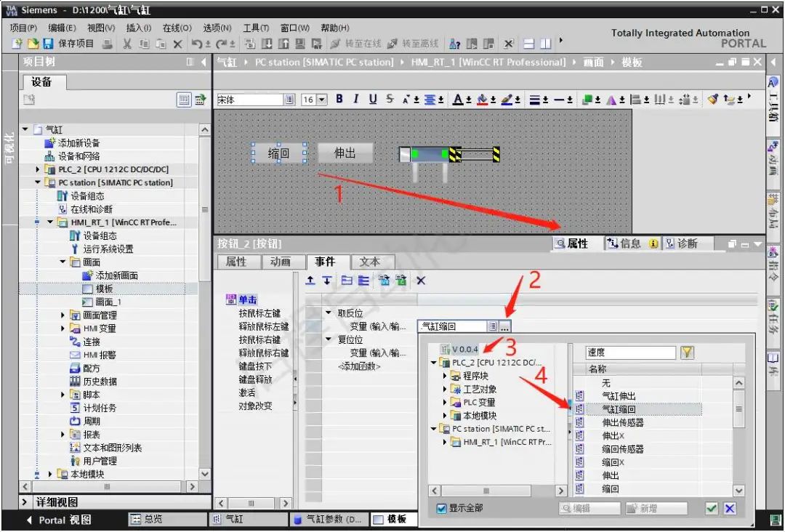Select the 气缸伸出 tag in list

tap(619, 396)
